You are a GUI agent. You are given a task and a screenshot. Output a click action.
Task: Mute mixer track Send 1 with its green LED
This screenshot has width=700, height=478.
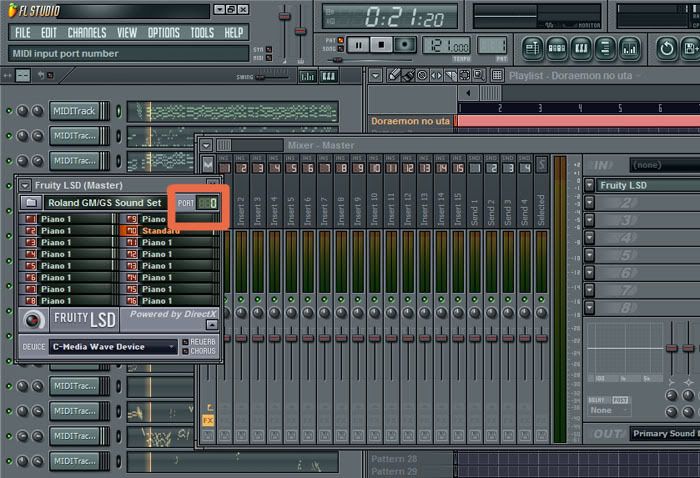click(x=475, y=299)
